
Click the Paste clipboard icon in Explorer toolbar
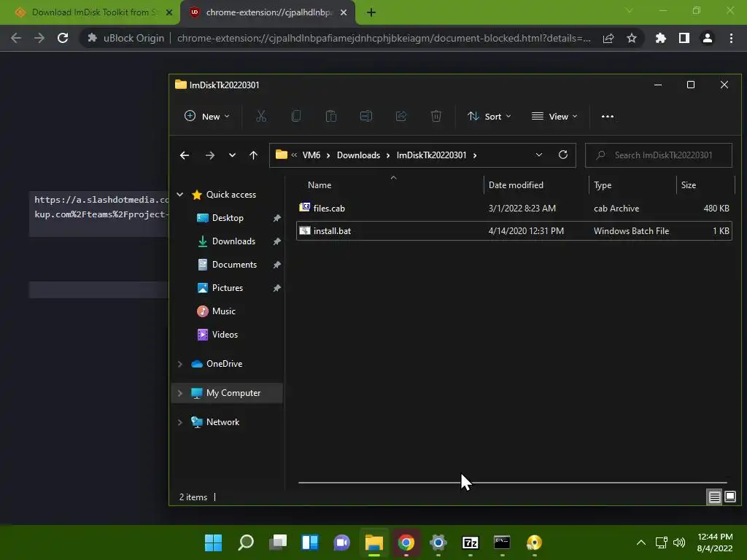pyautogui.click(x=331, y=116)
